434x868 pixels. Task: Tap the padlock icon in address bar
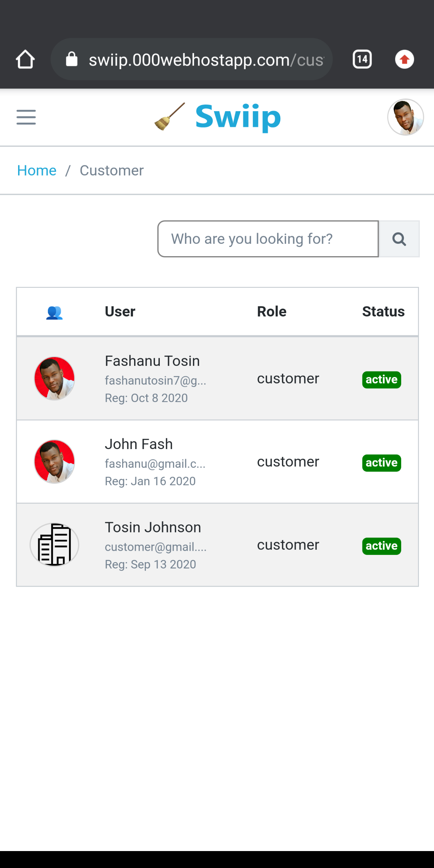(x=72, y=60)
